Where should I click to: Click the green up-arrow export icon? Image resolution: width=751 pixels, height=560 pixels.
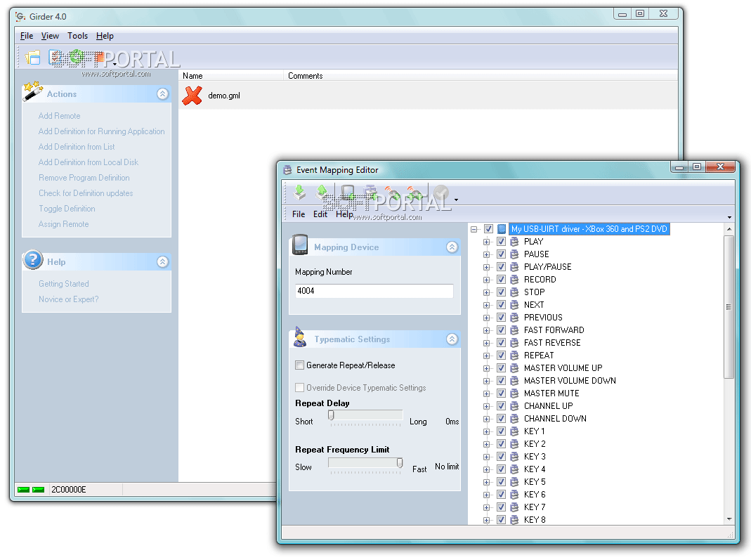[322, 193]
